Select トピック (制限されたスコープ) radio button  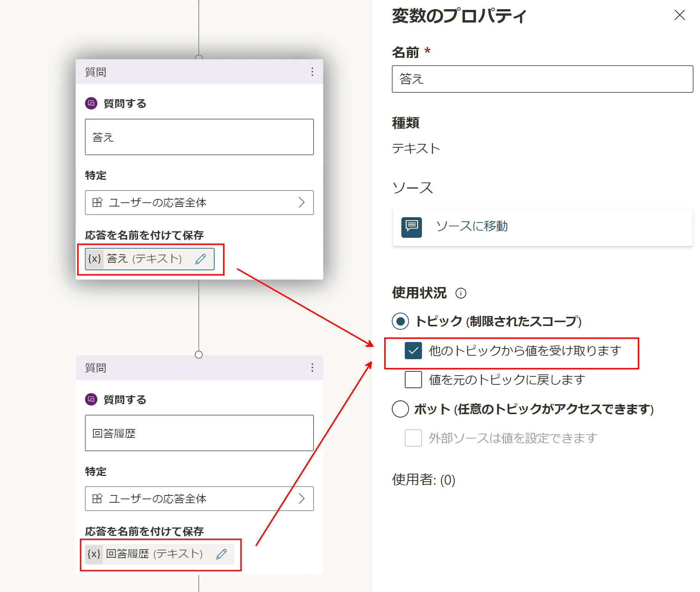point(400,321)
